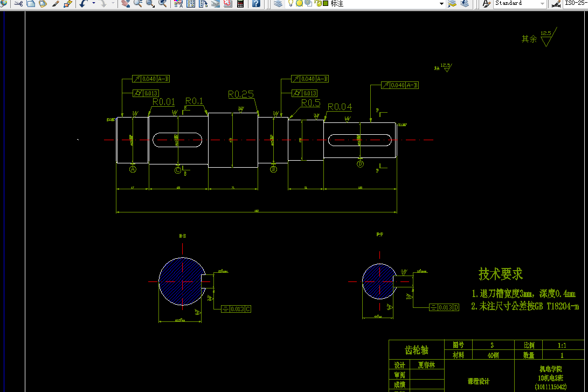The width and height of the screenshot is (588, 392).
Task: Open the Markup Set Manager icon
Action: coord(227,4)
